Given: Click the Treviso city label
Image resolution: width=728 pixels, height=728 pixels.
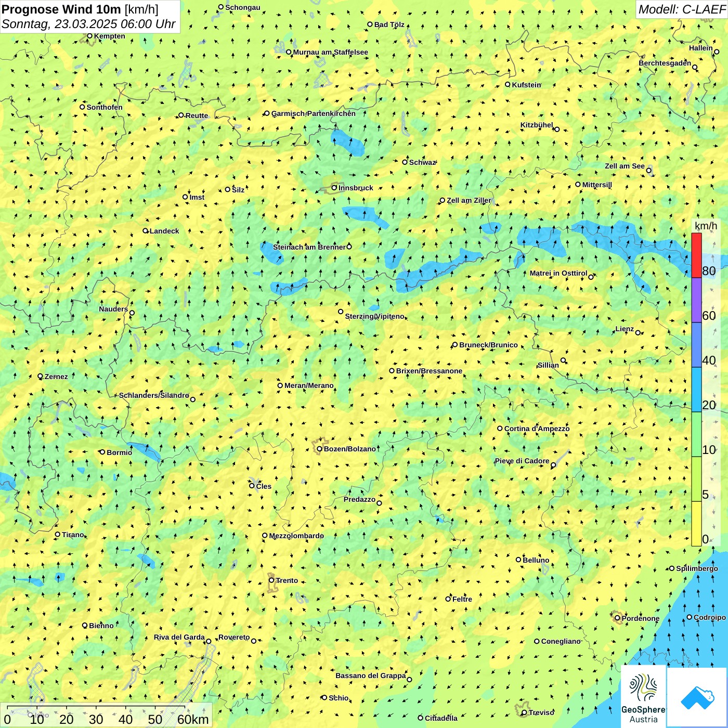Looking at the screenshot, I should (x=541, y=712).
